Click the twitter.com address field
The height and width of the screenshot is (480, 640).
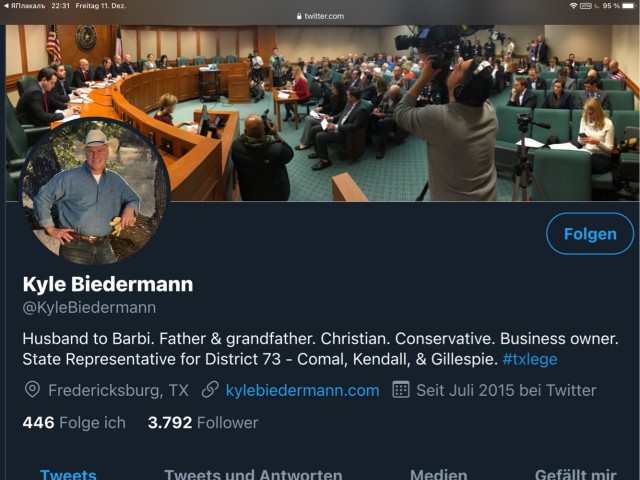coord(322,17)
